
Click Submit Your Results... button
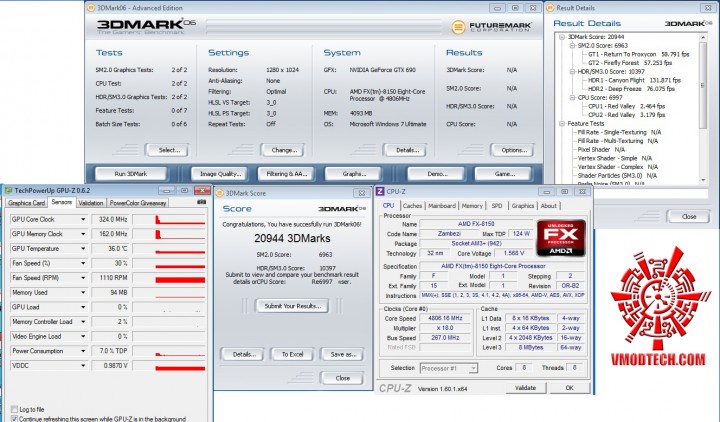292,306
